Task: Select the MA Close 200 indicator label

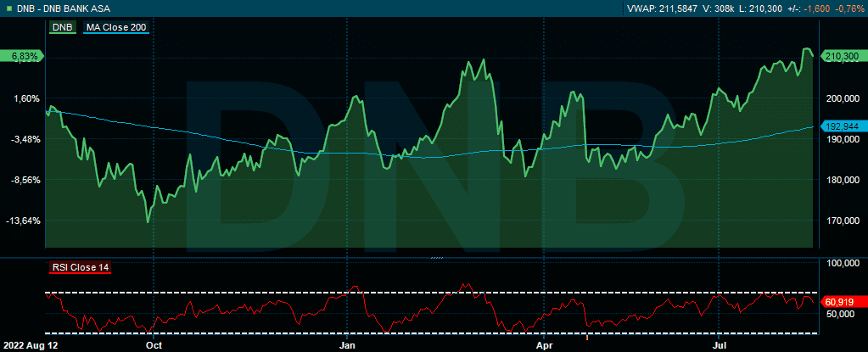Action: pyautogui.click(x=116, y=26)
